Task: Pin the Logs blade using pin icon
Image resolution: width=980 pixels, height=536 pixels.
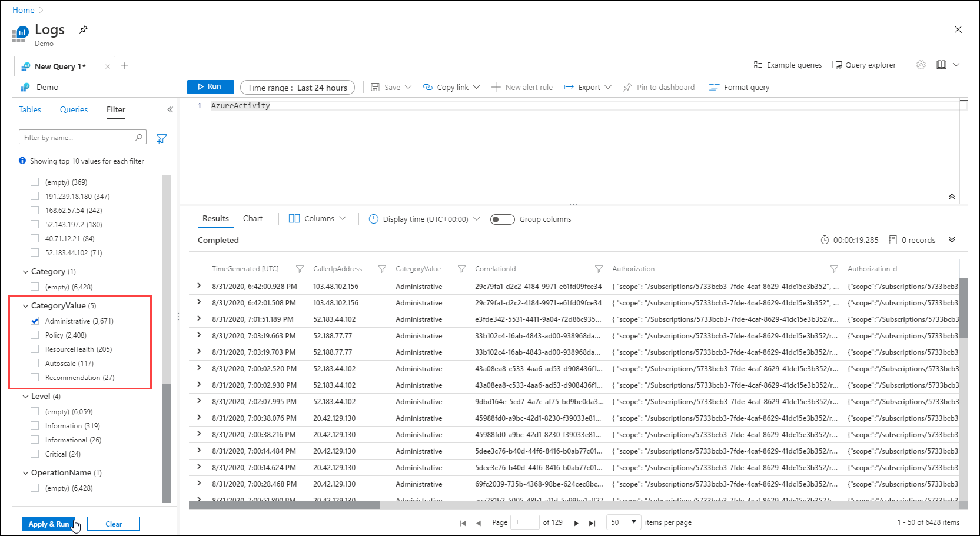Action: point(84,29)
